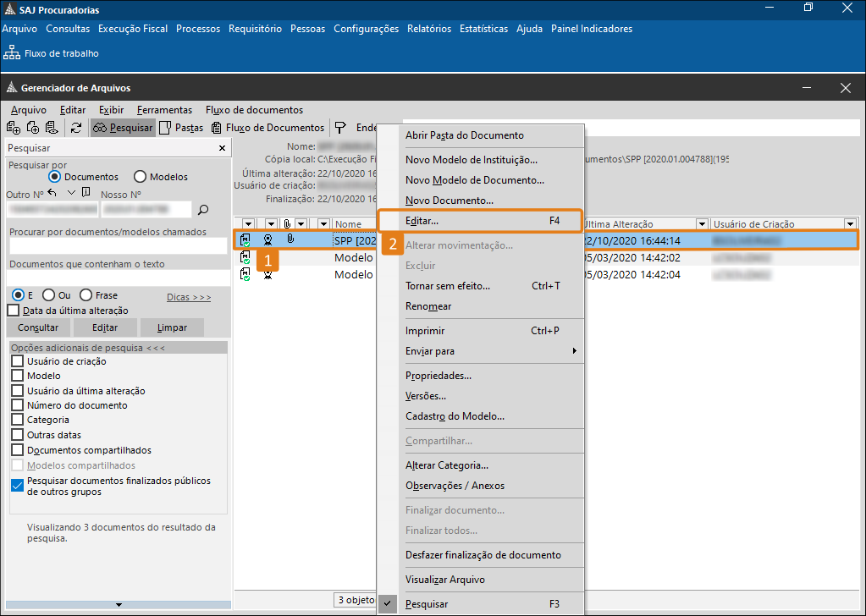Screen dimensions: 866x616
Task: Click the Fluxo de trabalho icon
Action: pos(12,53)
